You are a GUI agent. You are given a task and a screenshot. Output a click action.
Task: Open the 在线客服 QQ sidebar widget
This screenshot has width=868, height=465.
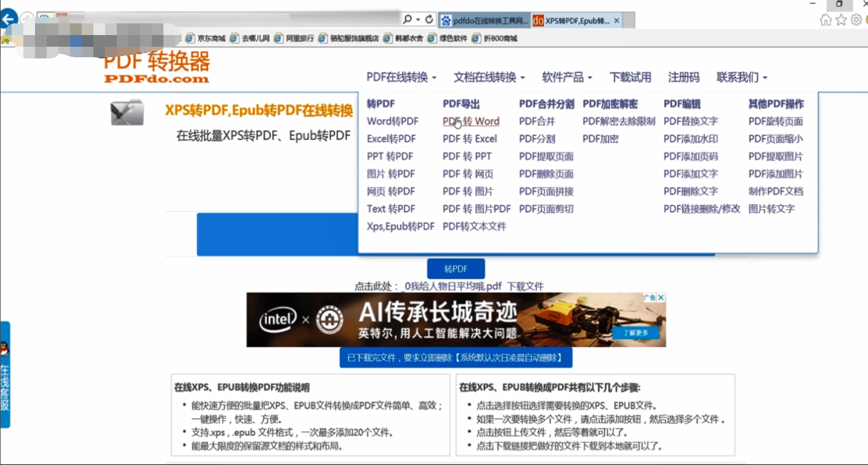5,374
